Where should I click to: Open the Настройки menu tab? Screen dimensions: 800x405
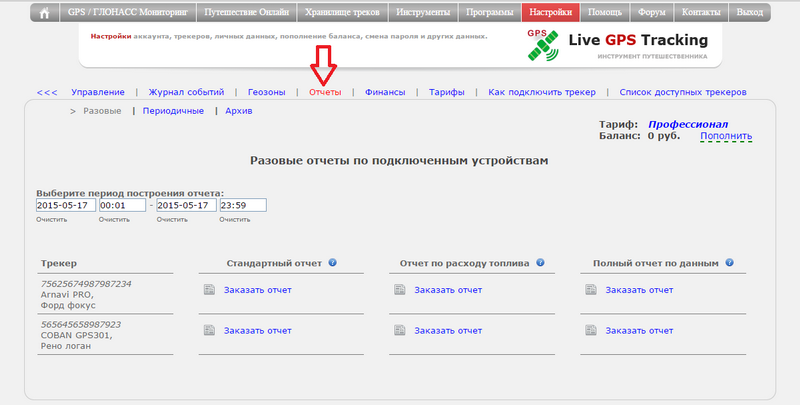549,13
